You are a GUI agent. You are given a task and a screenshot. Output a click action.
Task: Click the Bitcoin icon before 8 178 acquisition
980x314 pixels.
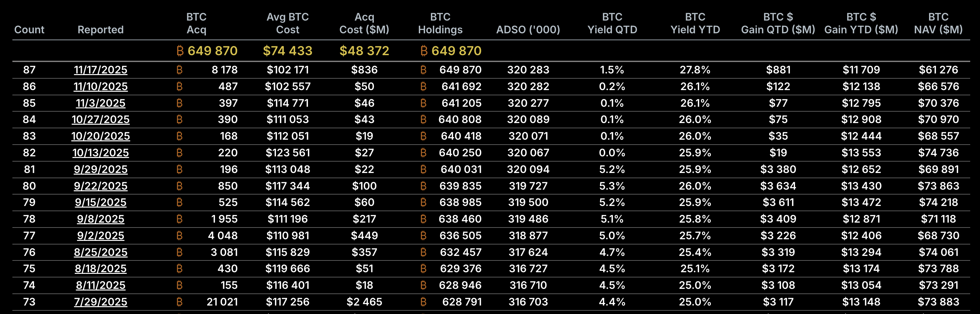179,70
